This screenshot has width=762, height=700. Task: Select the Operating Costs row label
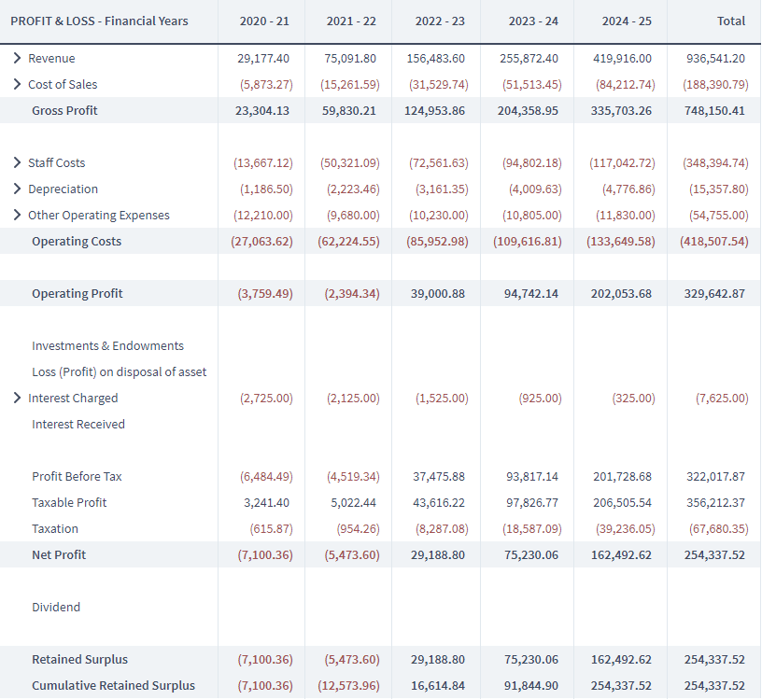click(77, 241)
